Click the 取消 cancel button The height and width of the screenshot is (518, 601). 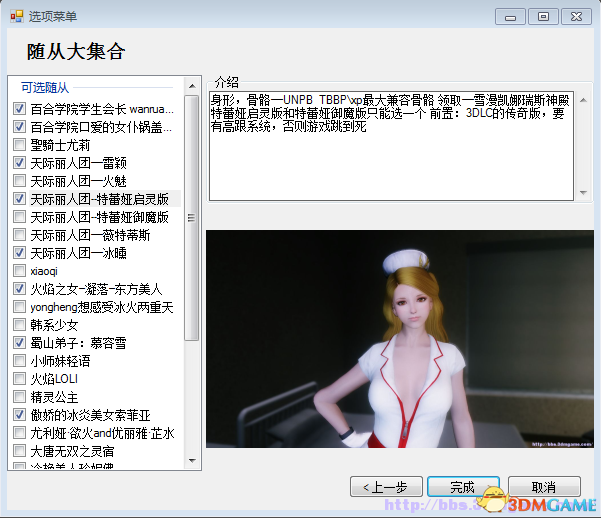coord(544,487)
